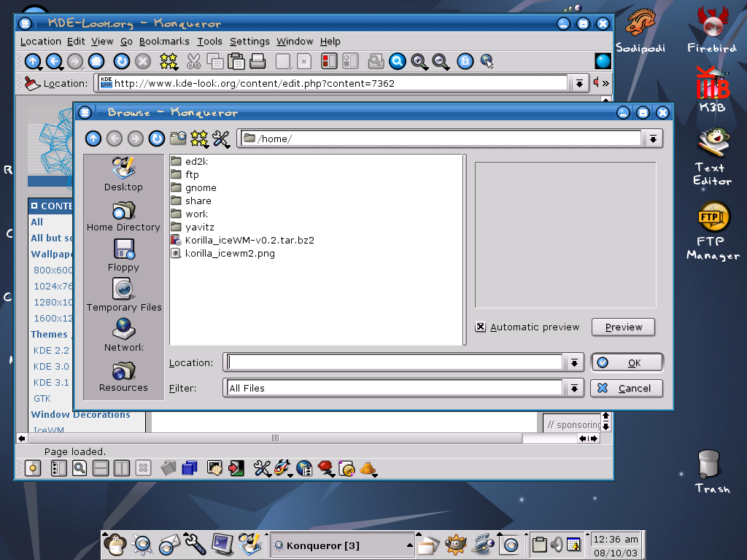Select Home Directory in Browse sidebar
Viewport: 747px width, 560px height.
tap(123, 217)
